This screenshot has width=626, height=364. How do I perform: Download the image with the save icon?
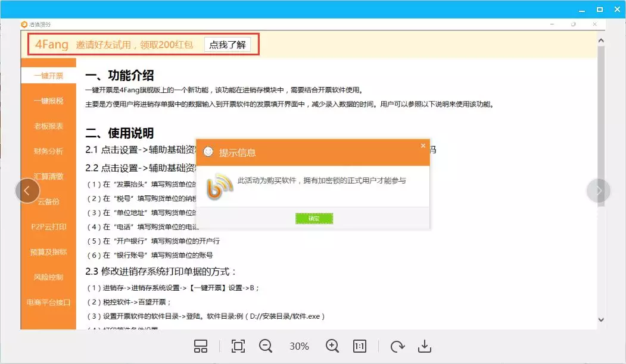click(425, 346)
